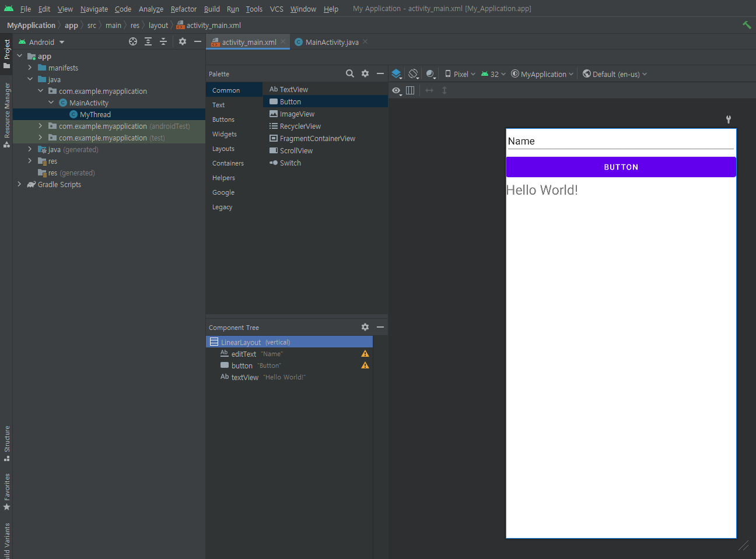
Task: Toggle Project side panel tab
Action: [x=6, y=54]
